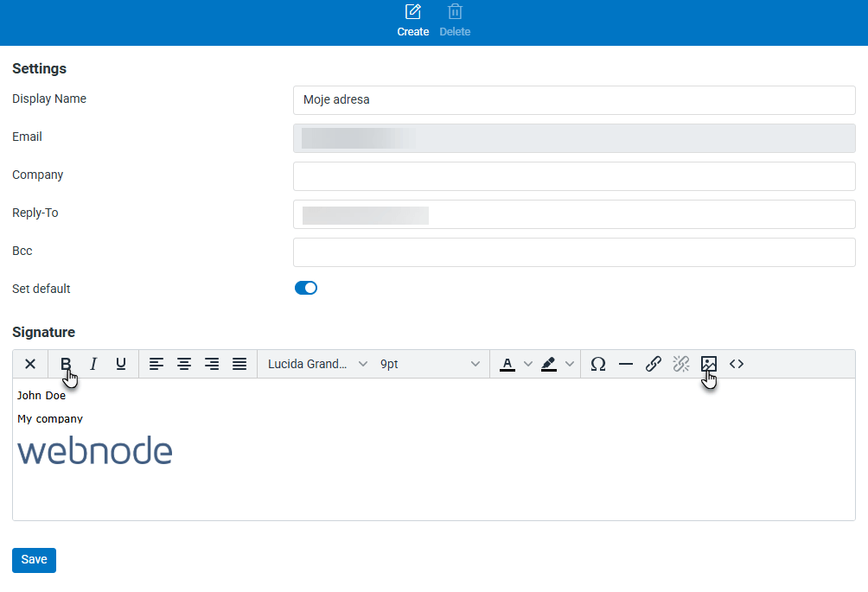The image size is (868, 592).
Task: Click the Bcc input field
Action: click(574, 252)
